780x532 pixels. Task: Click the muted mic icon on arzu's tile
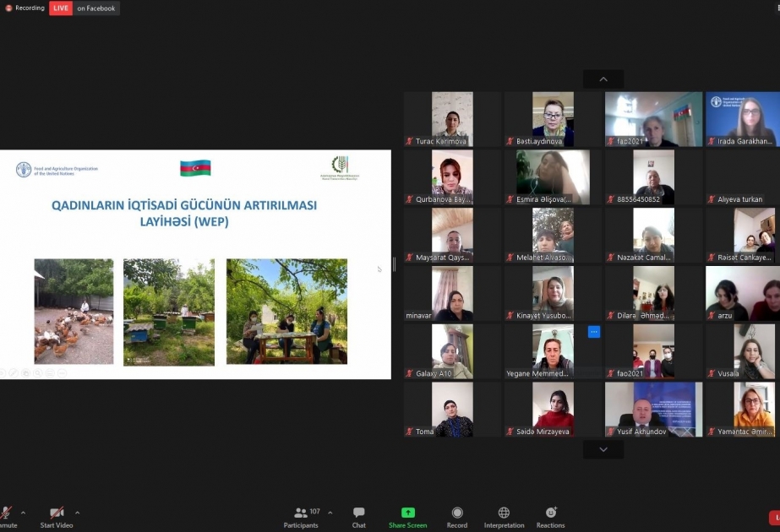click(x=712, y=315)
